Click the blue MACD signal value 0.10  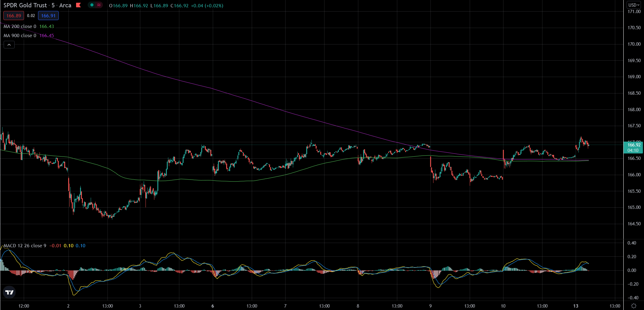80,246
